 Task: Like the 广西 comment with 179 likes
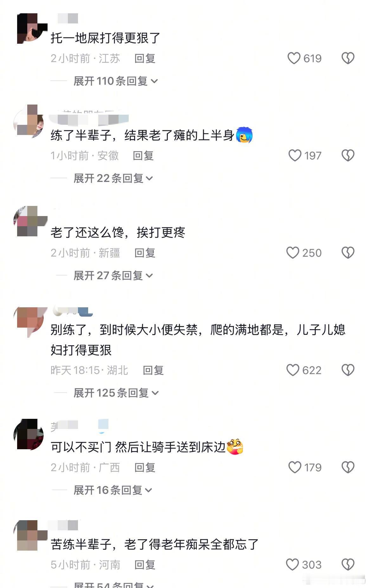295,467
